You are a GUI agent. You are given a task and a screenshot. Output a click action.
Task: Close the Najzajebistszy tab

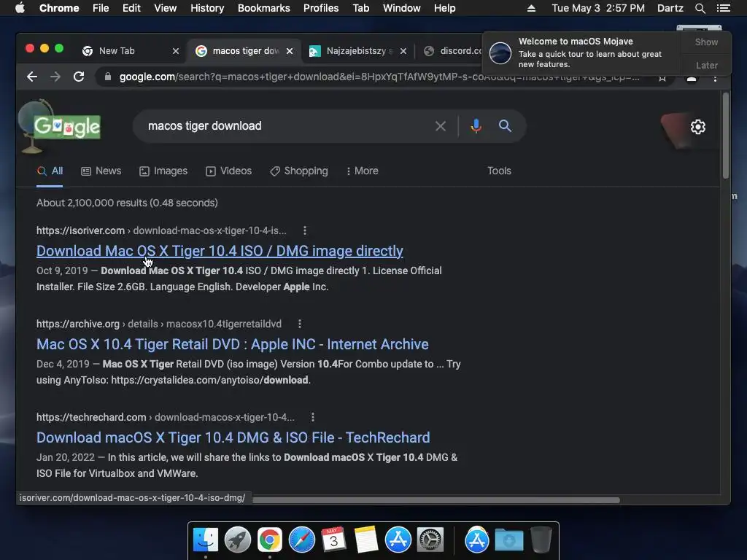(x=403, y=51)
